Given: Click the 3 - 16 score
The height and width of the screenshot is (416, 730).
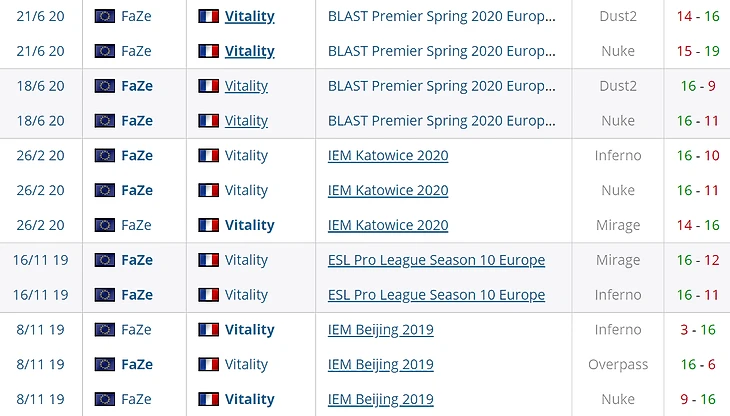Looking at the screenshot, I should [698, 330].
